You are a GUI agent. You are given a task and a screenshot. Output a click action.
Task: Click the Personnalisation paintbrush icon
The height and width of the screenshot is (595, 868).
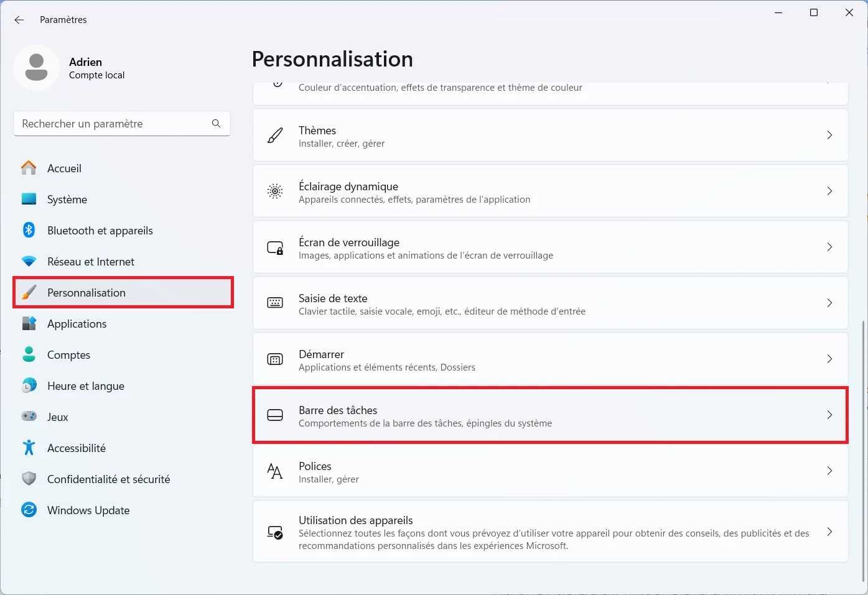coord(29,292)
